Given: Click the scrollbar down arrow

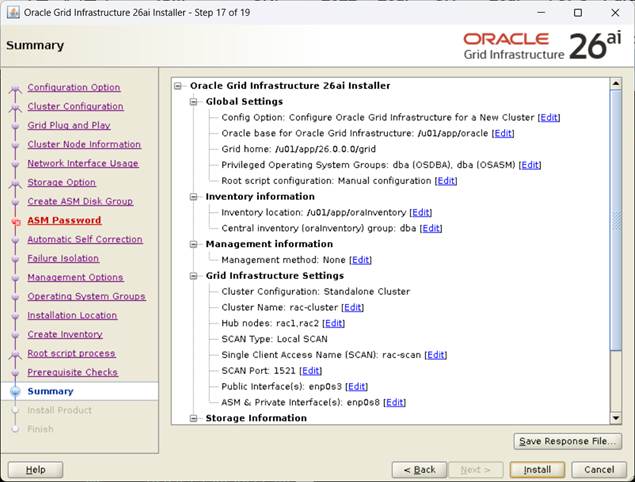Looking at the screenshot, I should point(616,418).
